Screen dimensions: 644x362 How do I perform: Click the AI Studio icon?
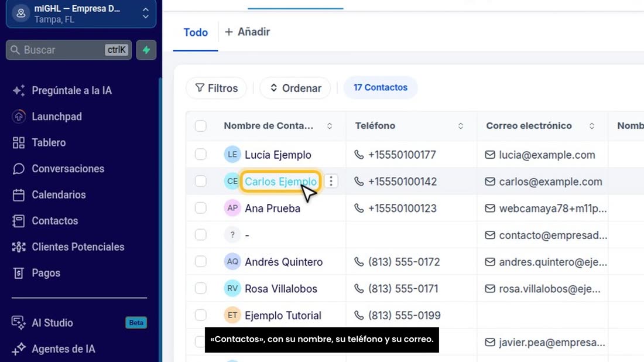[x=19, y=323]
